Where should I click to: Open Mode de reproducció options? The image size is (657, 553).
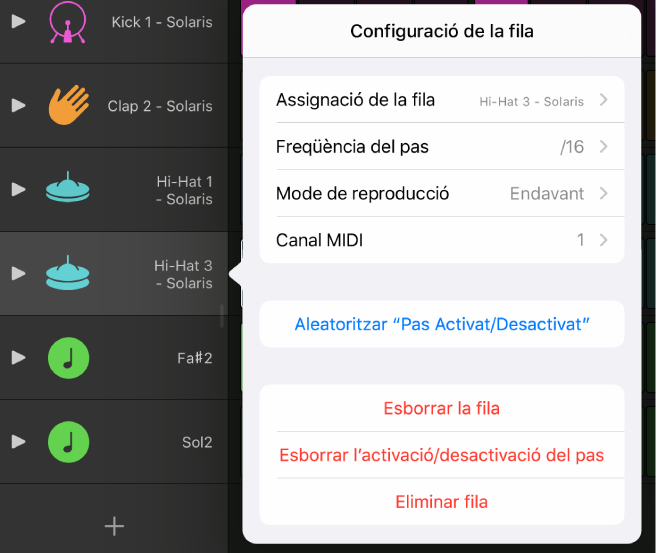pos(442,194)
